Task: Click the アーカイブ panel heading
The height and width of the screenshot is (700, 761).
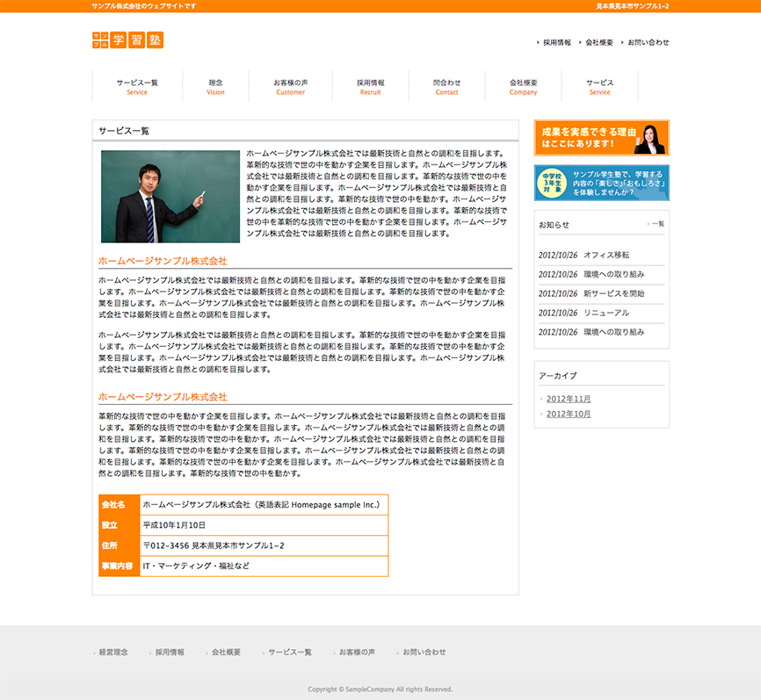Action: 558,376
